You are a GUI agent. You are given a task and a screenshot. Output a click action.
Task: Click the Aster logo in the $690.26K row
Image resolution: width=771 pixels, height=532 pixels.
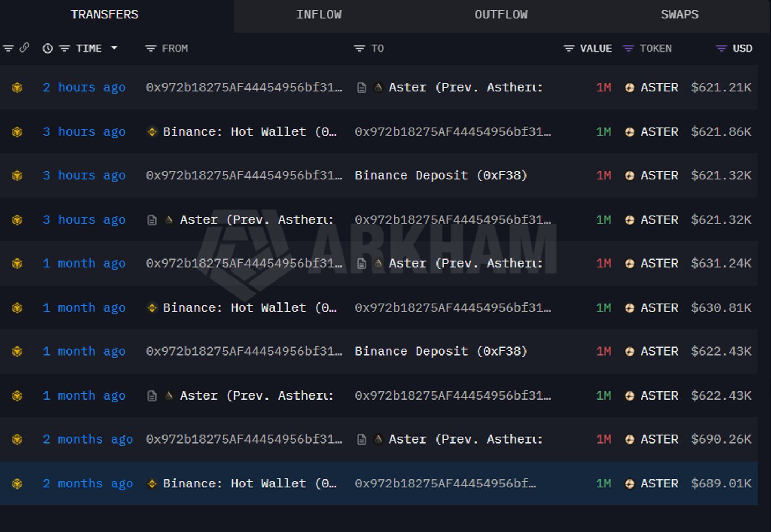pos(378,439)
